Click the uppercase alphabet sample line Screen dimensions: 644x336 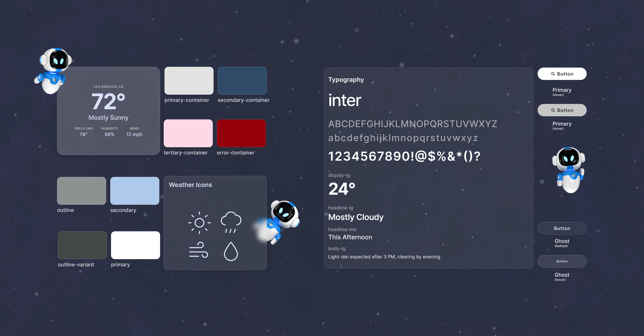413,124
